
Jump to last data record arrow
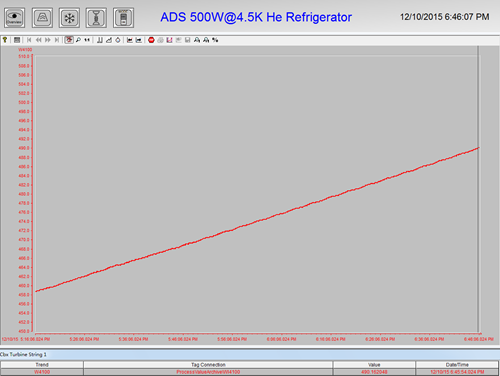coord(57,40)
